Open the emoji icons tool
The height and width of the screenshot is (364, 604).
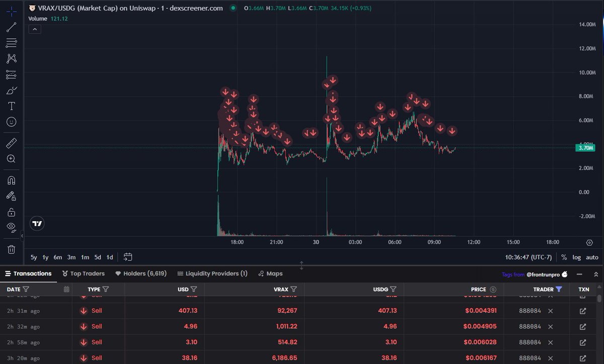point(11,122)
